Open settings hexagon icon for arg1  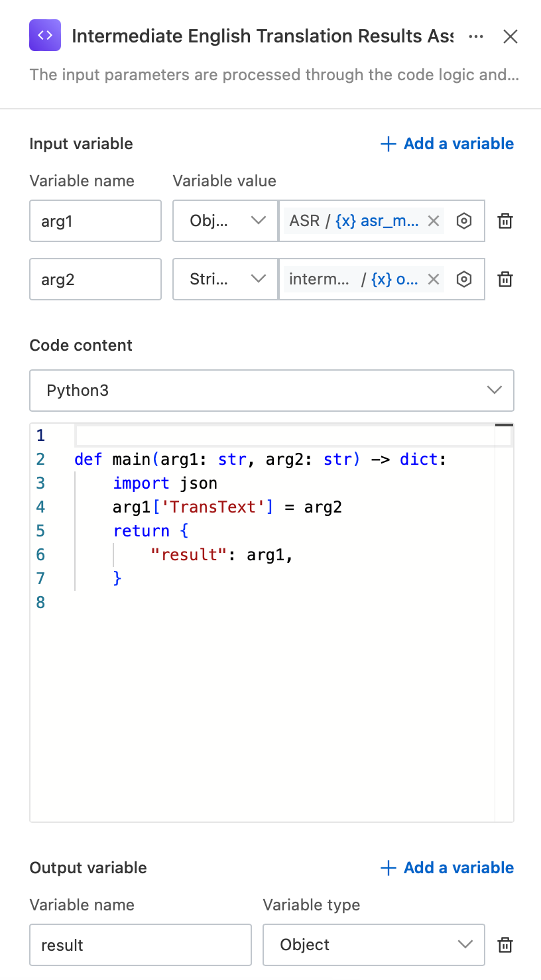(464, 221)
